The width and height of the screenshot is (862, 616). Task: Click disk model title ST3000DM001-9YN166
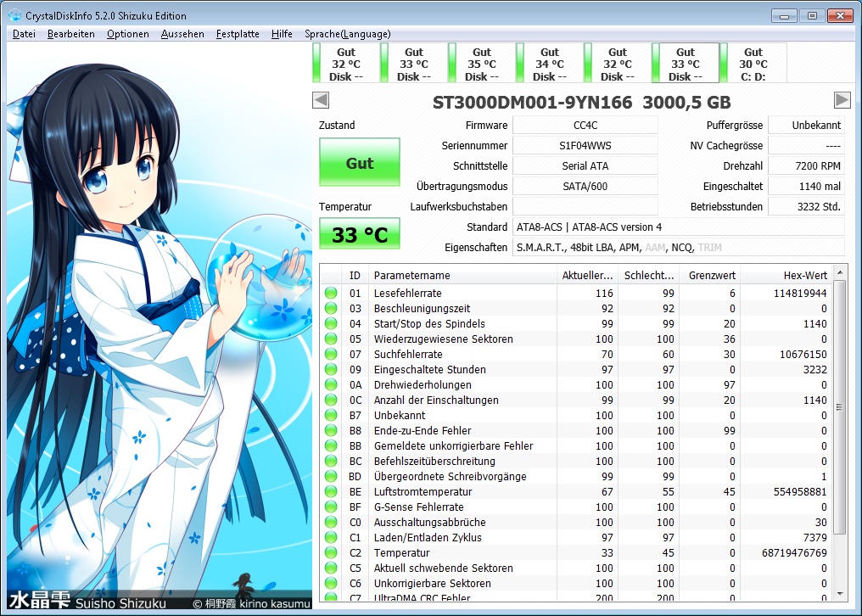pos(532,103)
